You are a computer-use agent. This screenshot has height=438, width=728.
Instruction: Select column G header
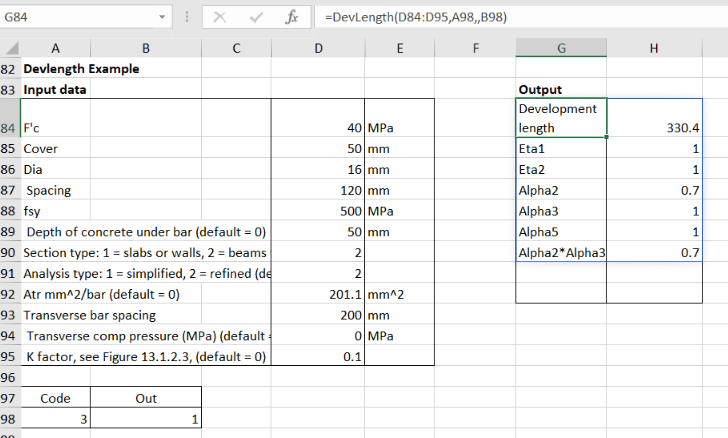pyautogui.click(x=561, y=48)
